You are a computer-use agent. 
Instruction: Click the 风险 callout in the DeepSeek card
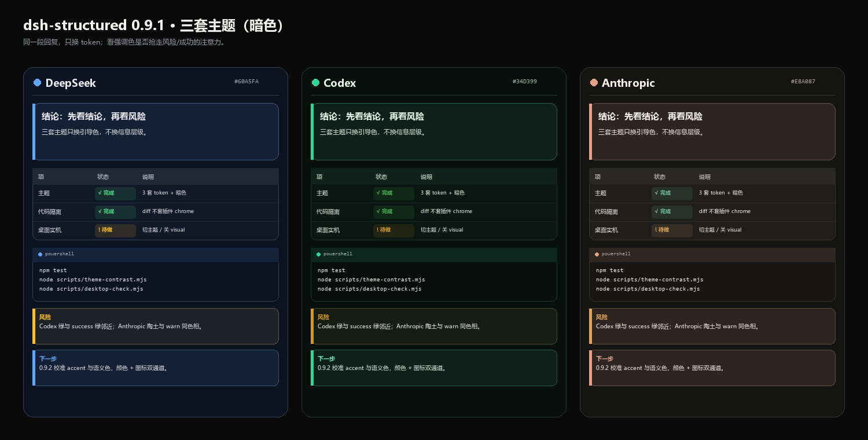click(x=156, y=326)
